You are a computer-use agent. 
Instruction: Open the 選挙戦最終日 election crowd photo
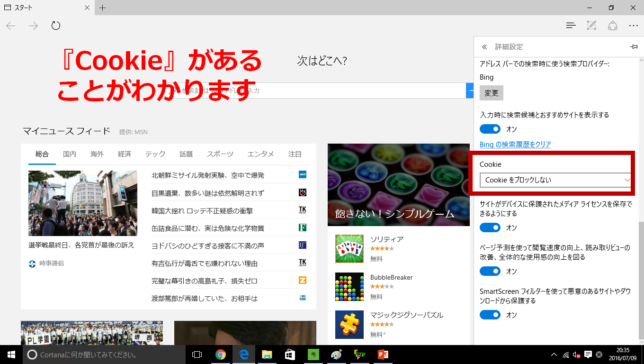[x=83, y=203]
